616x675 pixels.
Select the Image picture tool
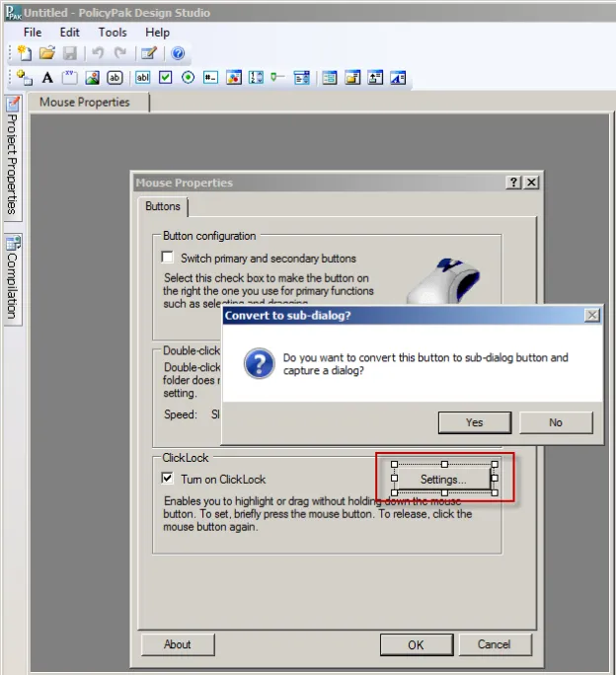[x=92, y=78]
